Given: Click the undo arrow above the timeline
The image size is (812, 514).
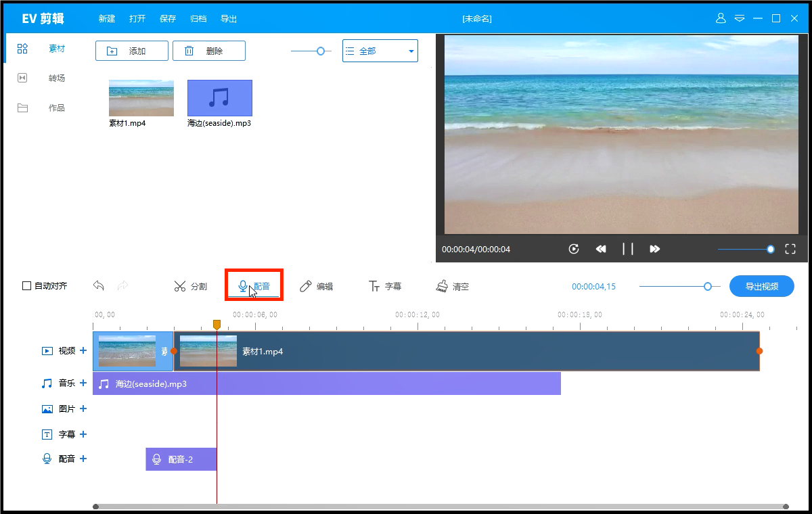Looking at the screenshot, I should point(98,285).
